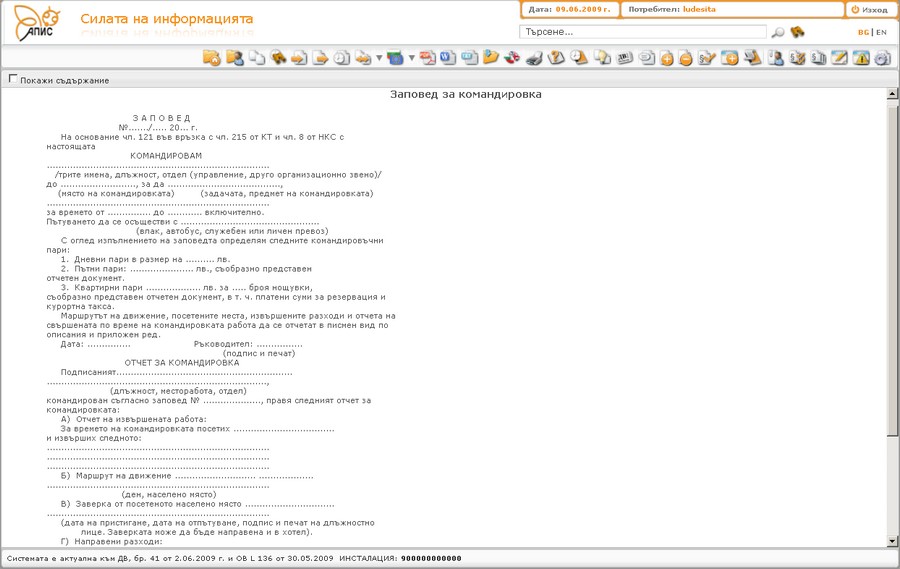Click the light bulb tips icon
The image size is (900, 569).
click(602, 57)
